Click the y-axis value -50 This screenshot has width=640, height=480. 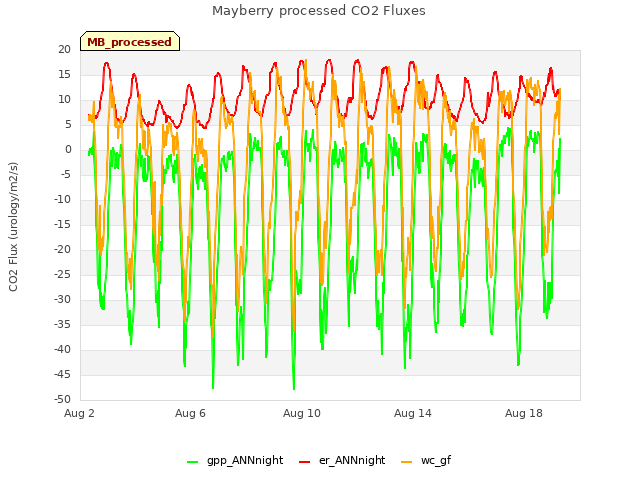(x=62, y=399)
